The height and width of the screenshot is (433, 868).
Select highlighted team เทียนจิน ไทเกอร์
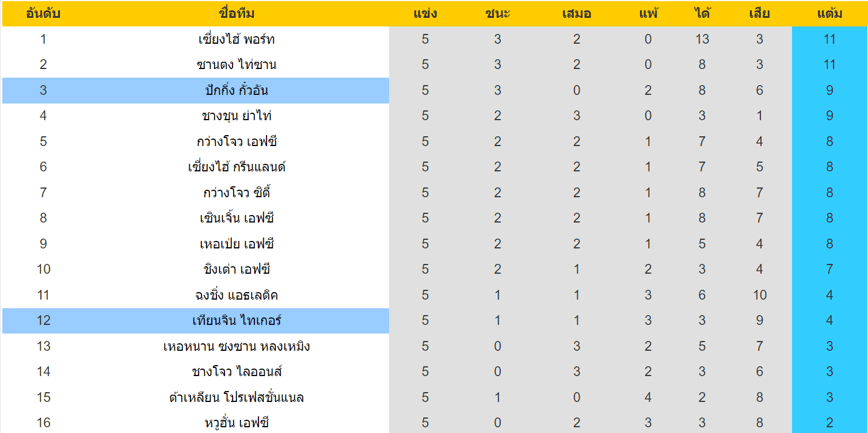(237, 320)
